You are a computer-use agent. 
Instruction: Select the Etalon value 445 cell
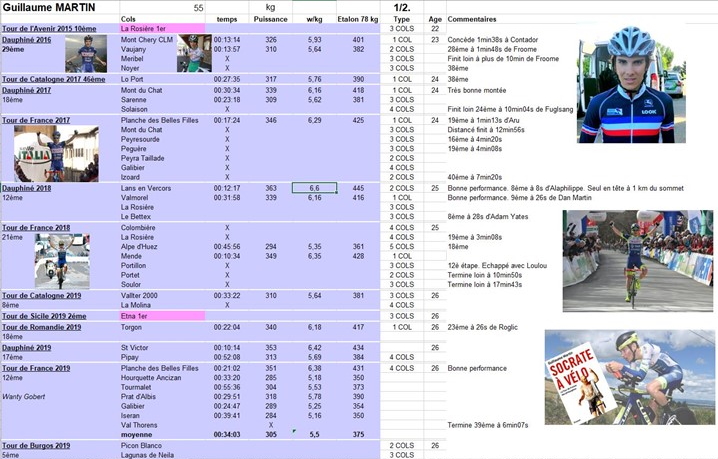pos(358,188)
